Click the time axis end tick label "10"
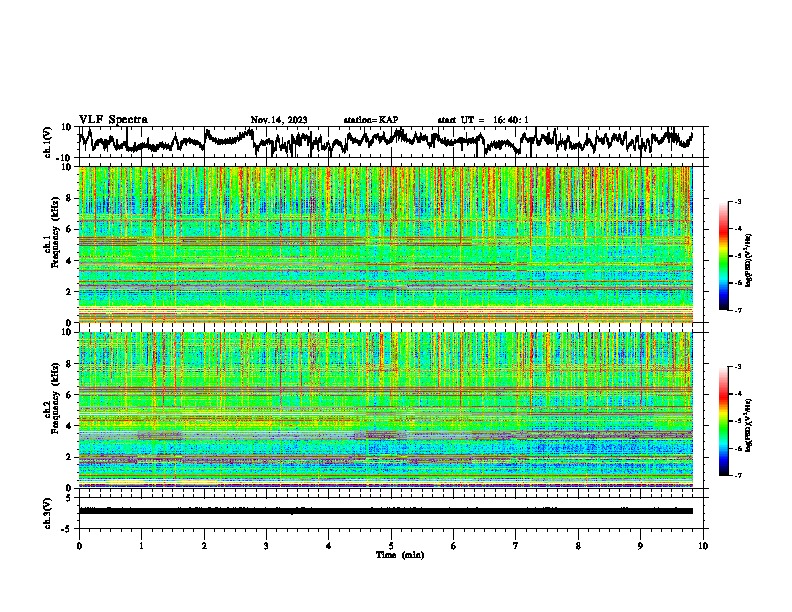The image size is (792, 612). click(x=703, y=546)
